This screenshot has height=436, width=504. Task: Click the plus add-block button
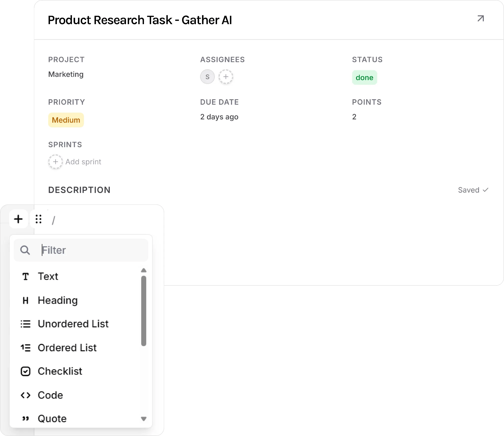[18, 219]
